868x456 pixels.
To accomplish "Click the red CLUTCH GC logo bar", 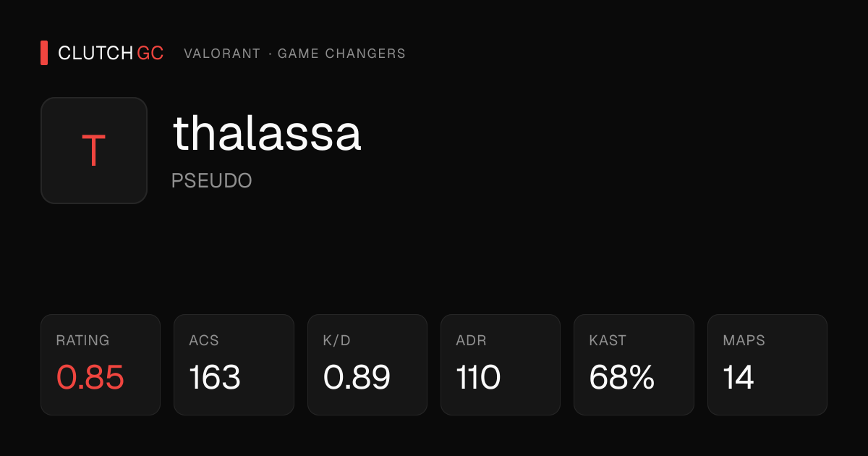I will tap(44, 53).
